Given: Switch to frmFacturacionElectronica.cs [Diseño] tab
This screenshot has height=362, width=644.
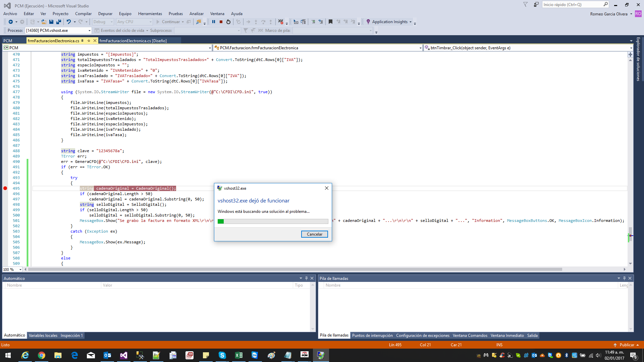Looking at the screenshot, I should click(133, 41).
